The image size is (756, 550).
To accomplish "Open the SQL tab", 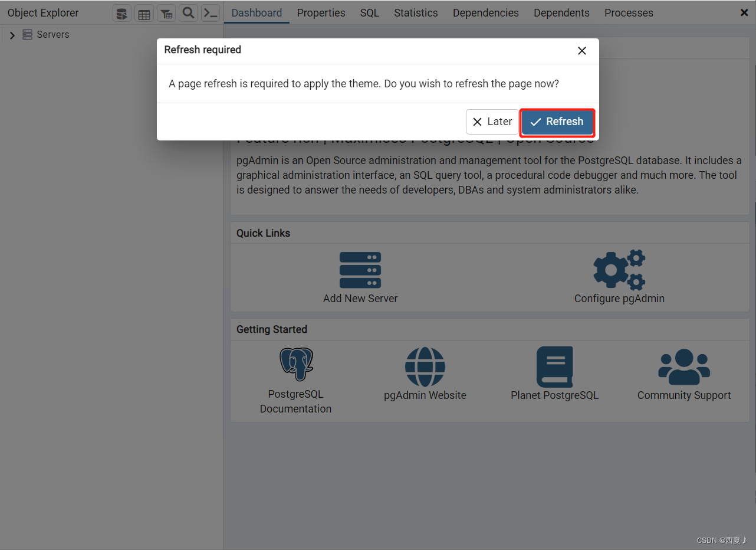I will [370, 13].
